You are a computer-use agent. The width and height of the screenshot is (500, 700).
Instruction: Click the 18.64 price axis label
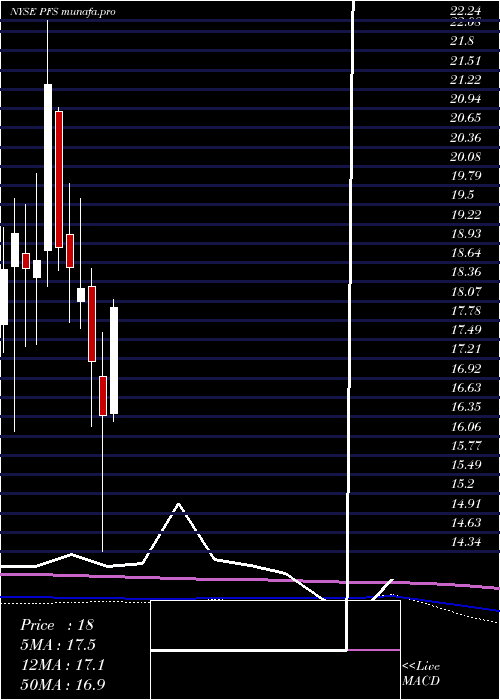tap(465, 253)
